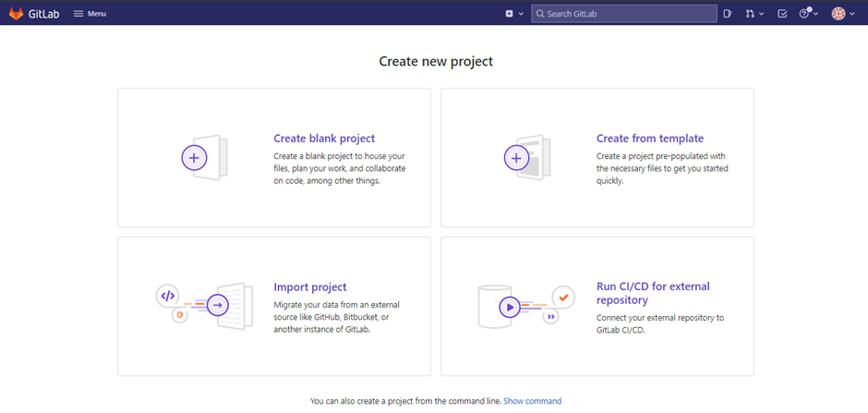This screenshot has width=868, height=413.
Task: Open the Merge requests icon
Action: (750, 14)
